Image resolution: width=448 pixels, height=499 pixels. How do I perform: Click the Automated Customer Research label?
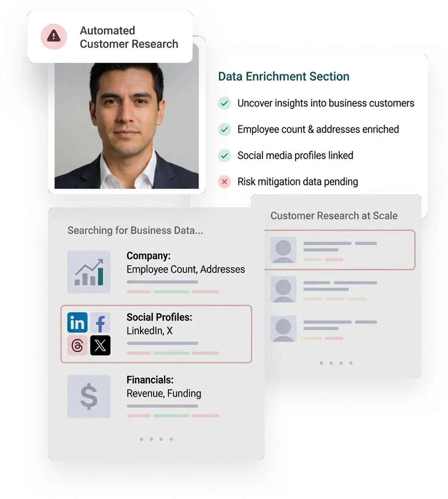[129, 37]
